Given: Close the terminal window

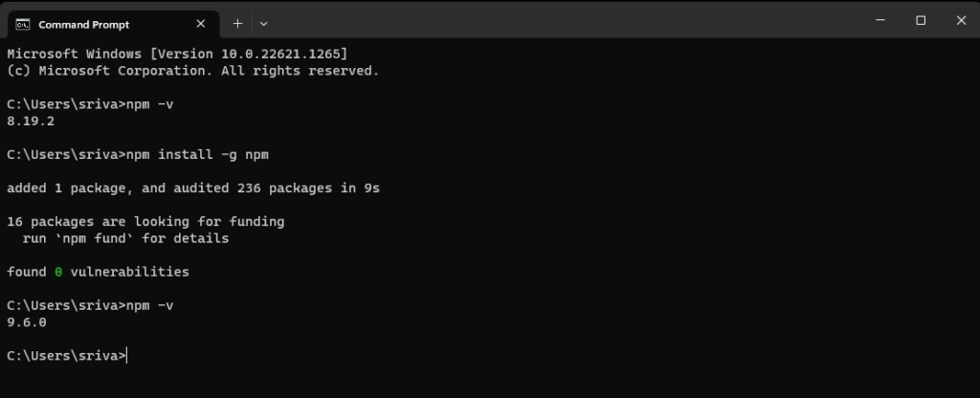Looking at the screenshot, I should click(x=961, y=20).
